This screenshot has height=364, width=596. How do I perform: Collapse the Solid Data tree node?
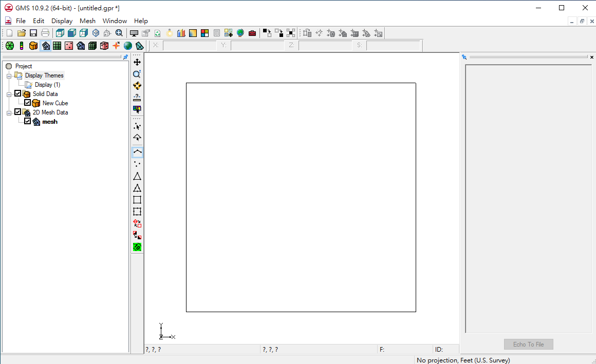pos(9,94)
